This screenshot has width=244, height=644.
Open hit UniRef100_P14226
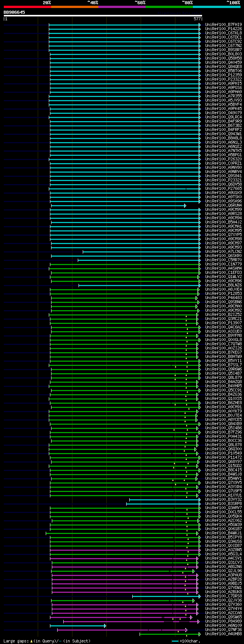point(223,29)
